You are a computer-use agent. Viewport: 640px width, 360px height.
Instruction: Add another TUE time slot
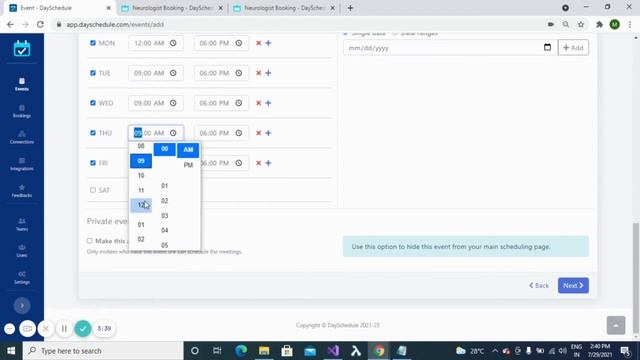(268, 73)
